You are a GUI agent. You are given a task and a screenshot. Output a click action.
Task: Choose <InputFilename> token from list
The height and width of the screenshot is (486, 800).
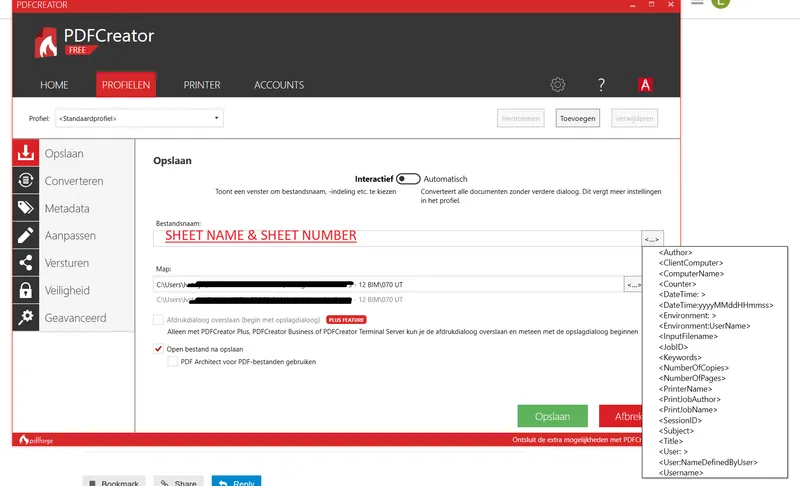pos(688,336)
